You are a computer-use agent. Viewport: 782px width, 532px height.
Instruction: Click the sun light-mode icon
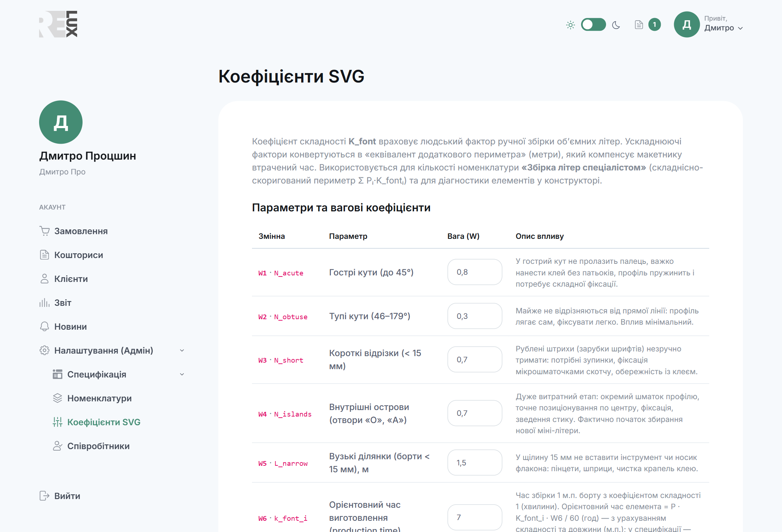pyautogui.click(x=571, y=25)
